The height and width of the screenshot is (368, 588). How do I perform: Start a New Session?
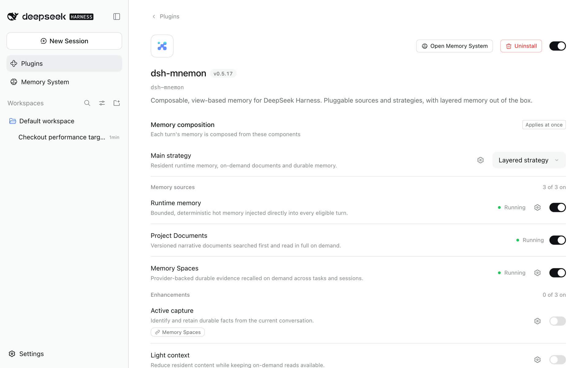pyautogui.click(x=64, y=41)
